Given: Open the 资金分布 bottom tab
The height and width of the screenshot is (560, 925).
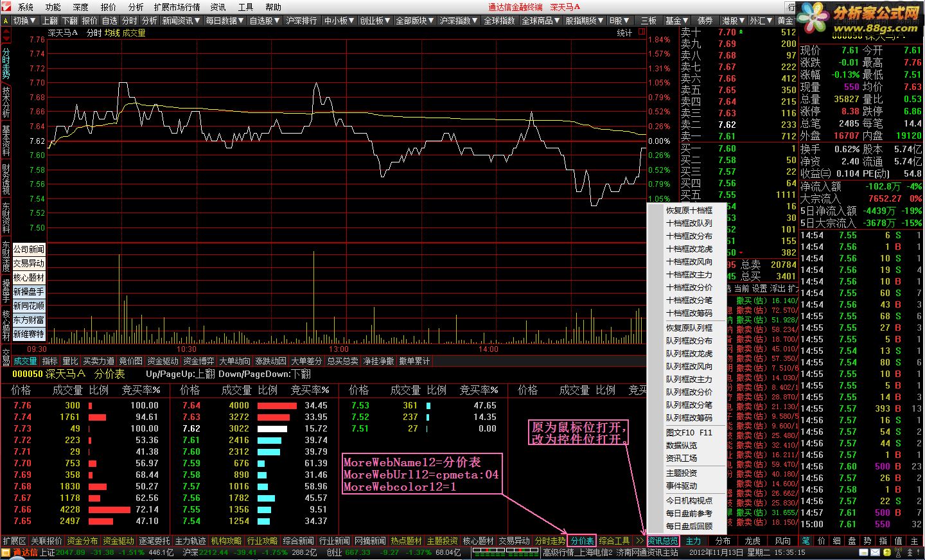Looking at the screenshot, I should pos(82,541).
